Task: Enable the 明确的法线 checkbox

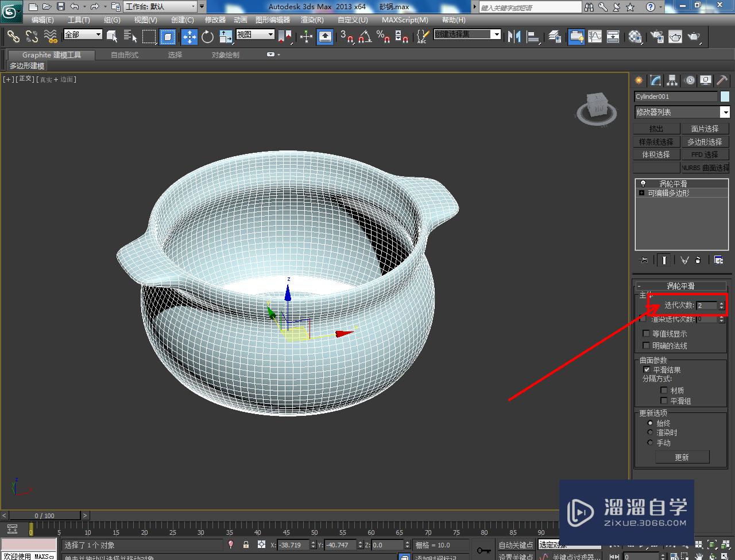Action: click(x=646, y=345)
